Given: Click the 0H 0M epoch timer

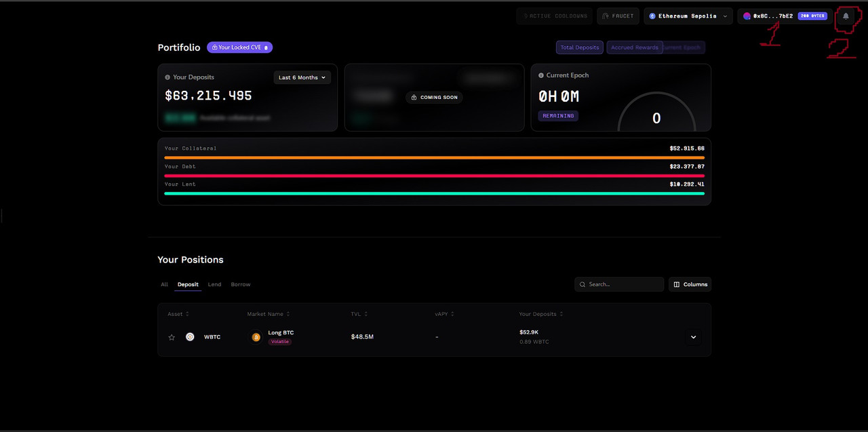Looking at the screenshot, I should click(x=559, y=96).
